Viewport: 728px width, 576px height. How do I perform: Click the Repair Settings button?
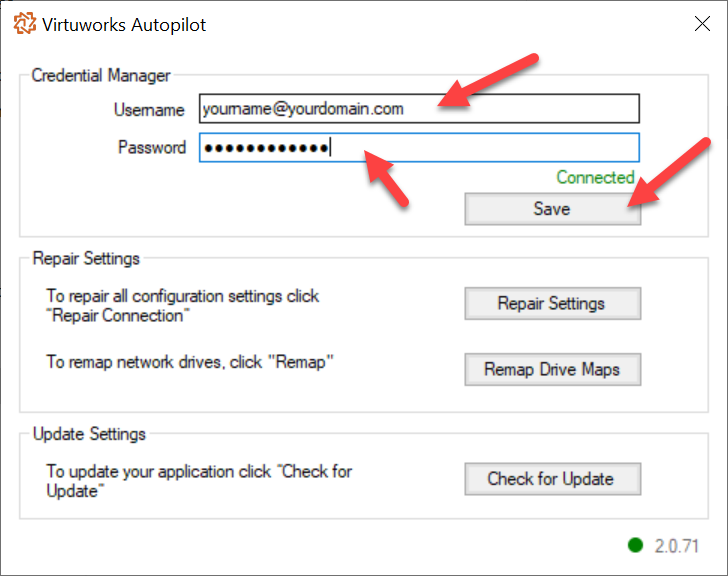tap(552, 304)
